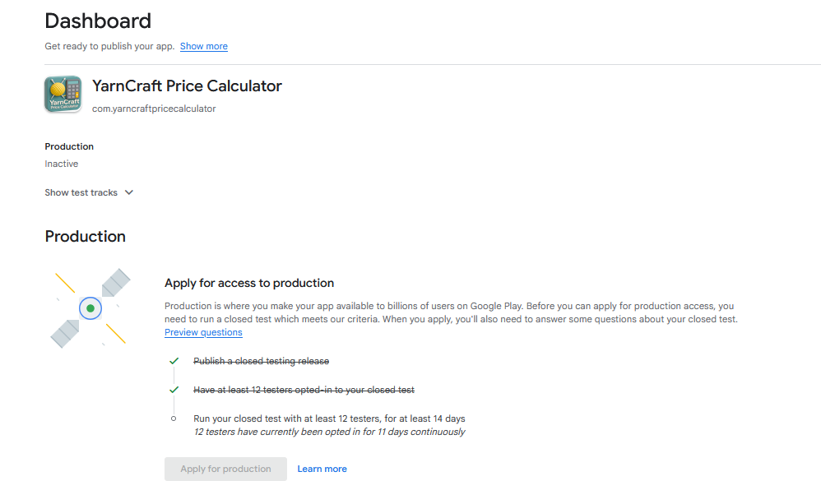Open the Show more link under Dashboard
The height and width of the screenshot is (504, 821).
click(x=204, y=46)
